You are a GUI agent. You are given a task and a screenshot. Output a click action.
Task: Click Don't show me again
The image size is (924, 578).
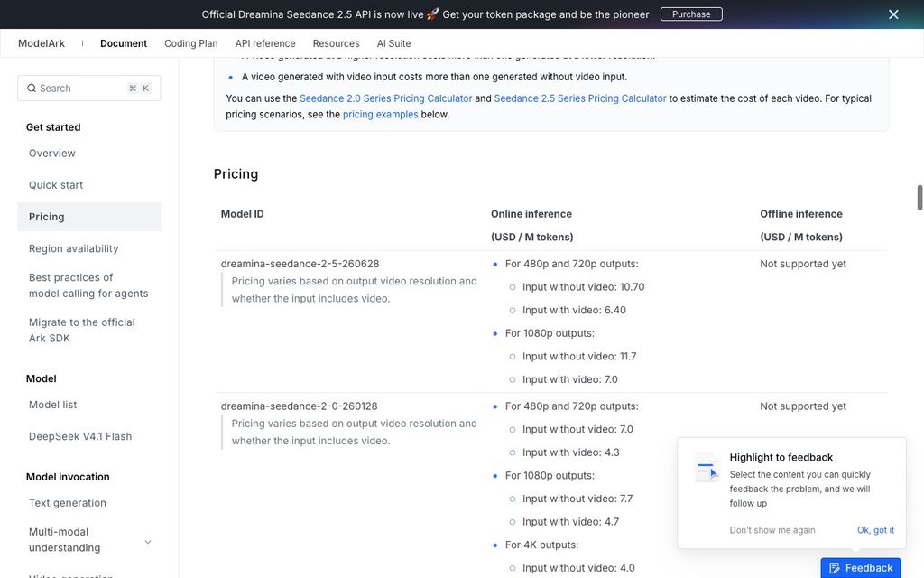tap(772, 530)
